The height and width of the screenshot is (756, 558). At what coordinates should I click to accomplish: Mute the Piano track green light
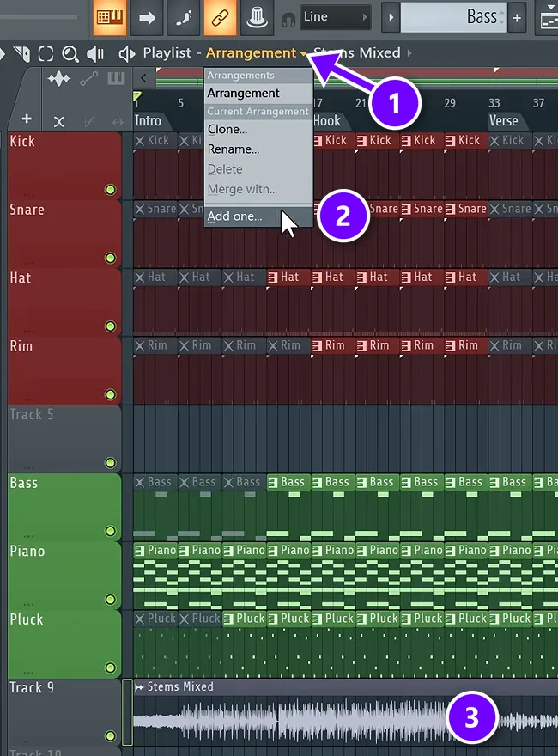point(111,600)
